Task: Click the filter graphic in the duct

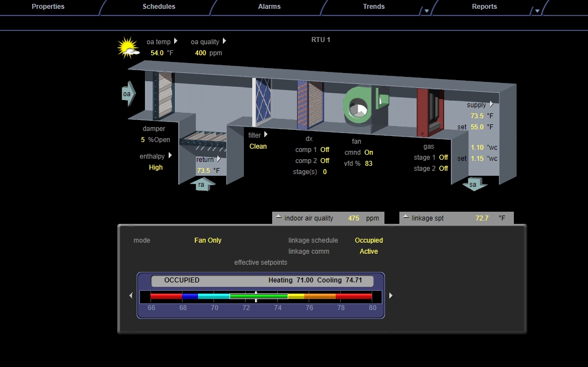Action: click(x=262, y=101)
